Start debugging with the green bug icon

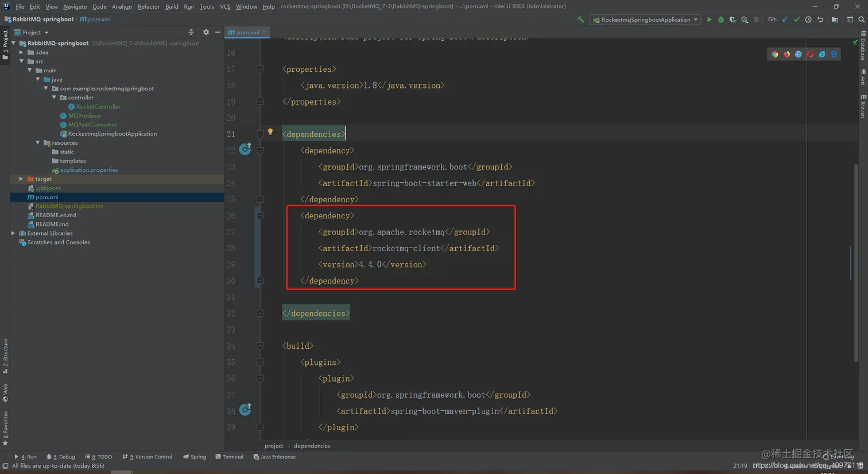721,20
